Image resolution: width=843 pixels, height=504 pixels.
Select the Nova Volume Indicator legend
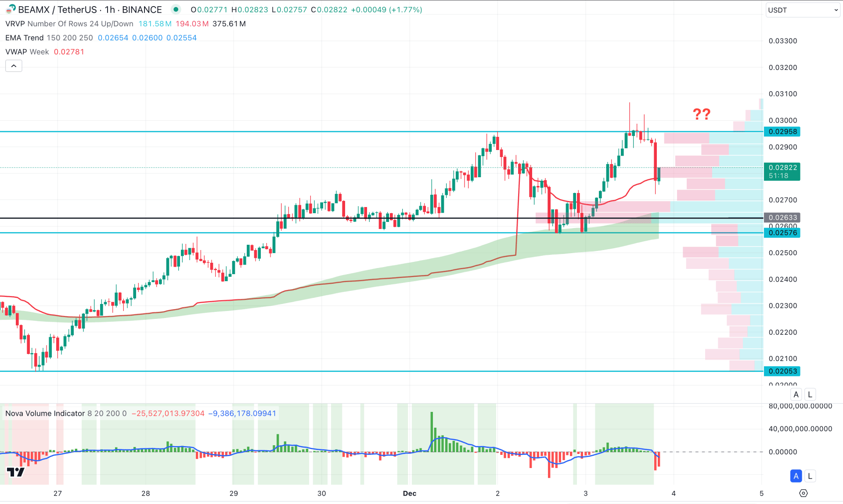click(x=66, y=413)
